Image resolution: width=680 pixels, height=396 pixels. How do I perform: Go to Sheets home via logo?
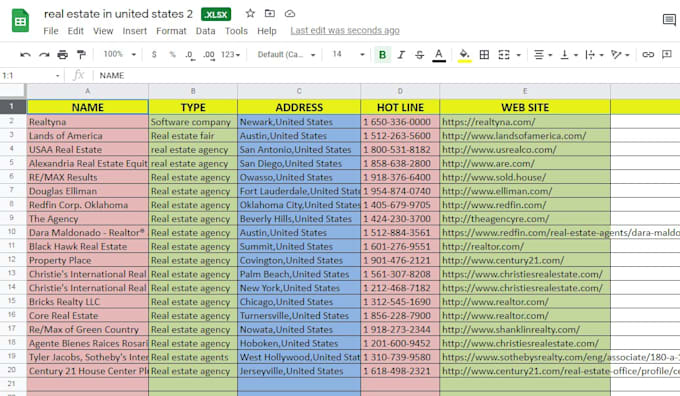(x=20, y=20)
